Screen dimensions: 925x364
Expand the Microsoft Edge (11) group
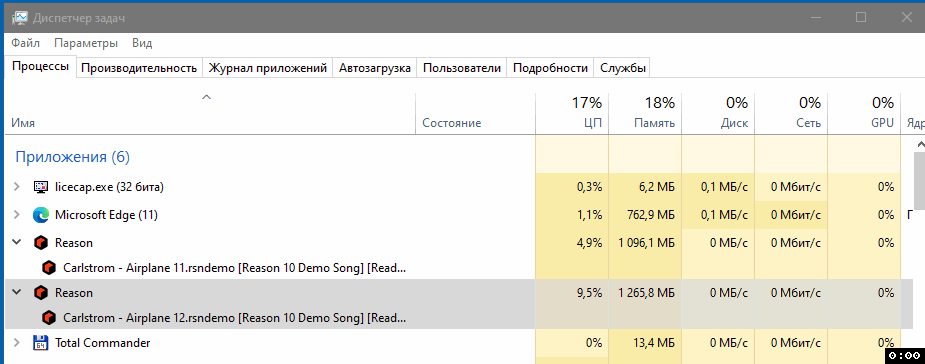[17, 215]
